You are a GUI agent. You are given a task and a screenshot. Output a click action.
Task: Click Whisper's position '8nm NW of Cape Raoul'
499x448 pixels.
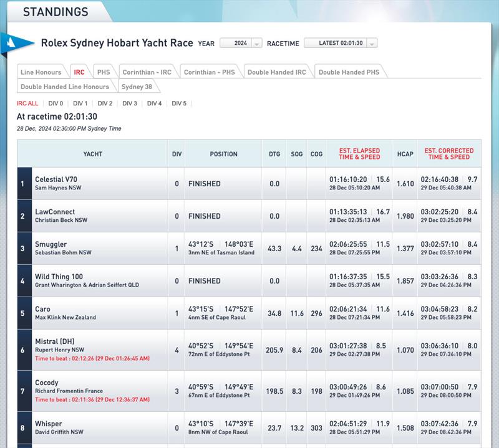tap(218, 432)
